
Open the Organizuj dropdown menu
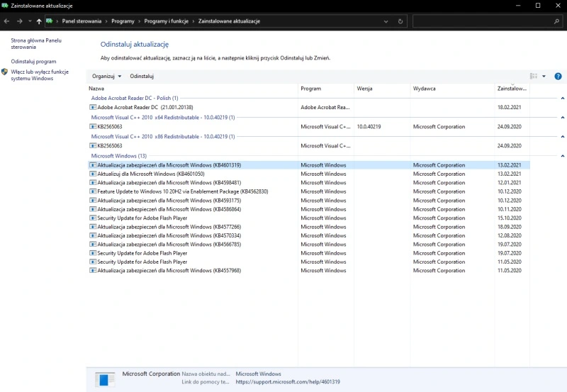(106, 76)
